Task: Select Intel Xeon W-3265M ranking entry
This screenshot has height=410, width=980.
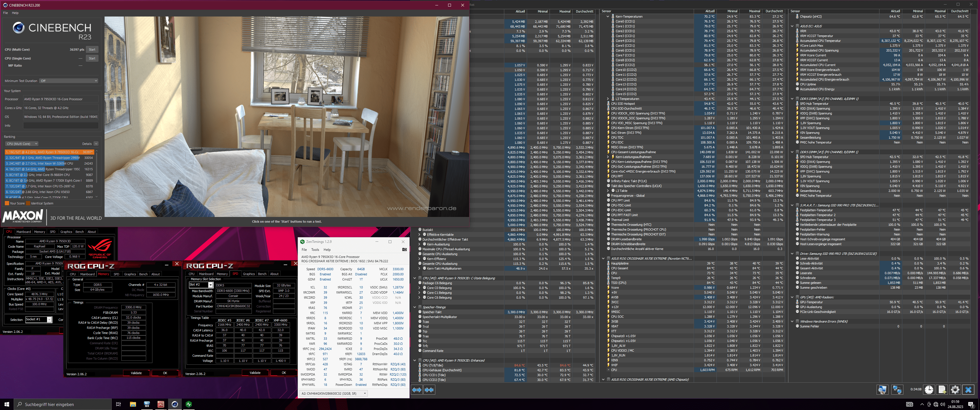Action: (x=49, y=163)
